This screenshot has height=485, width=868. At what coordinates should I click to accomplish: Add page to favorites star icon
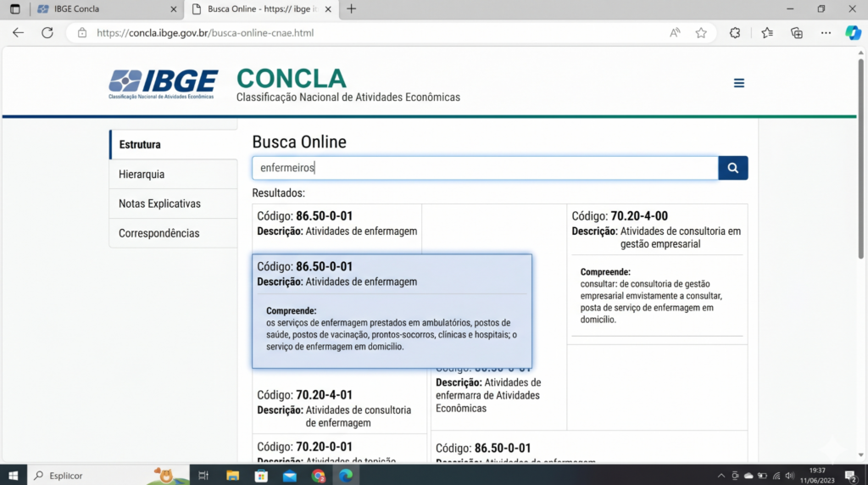point(701,33)
